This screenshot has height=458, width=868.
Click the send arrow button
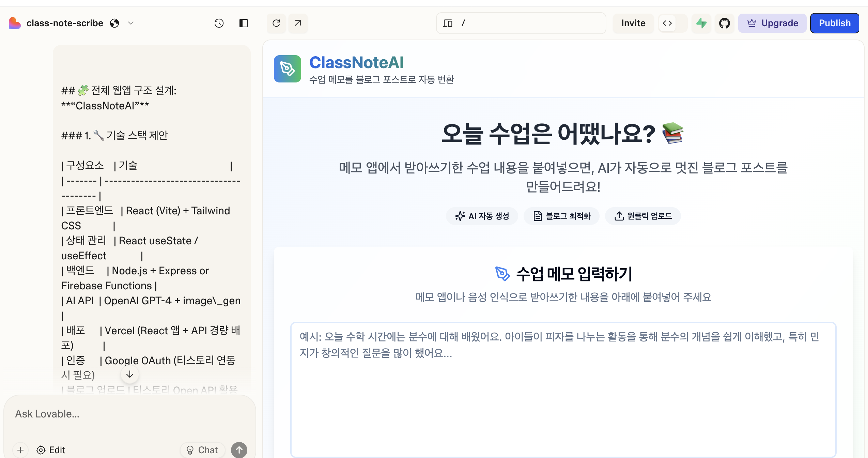239,450
